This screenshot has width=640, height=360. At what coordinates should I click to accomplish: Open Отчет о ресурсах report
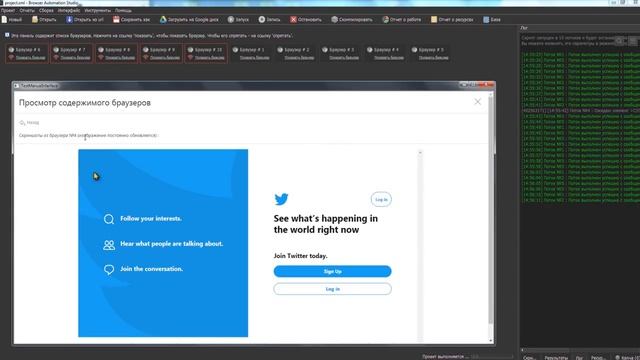click(452, 19)
